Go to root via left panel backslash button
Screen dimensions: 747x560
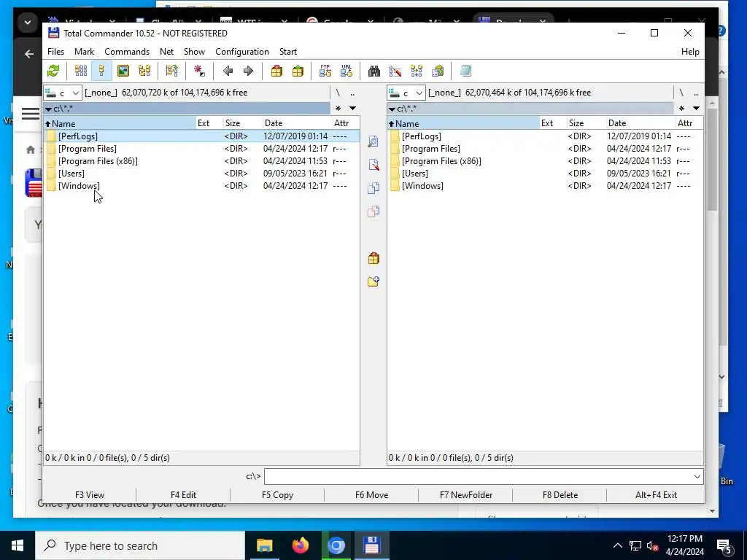coord(338,93)
